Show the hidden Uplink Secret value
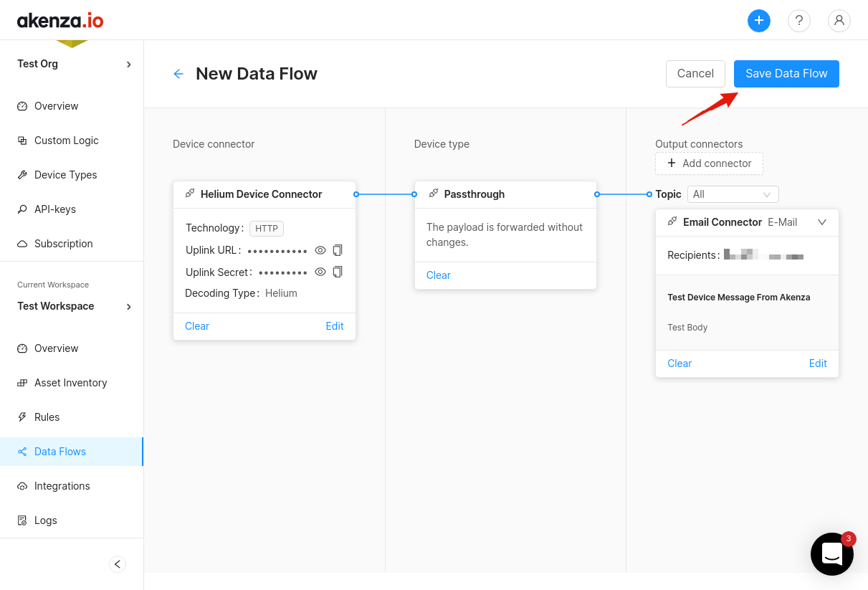This screenshot has width=868, height=590. coord(320,272)
